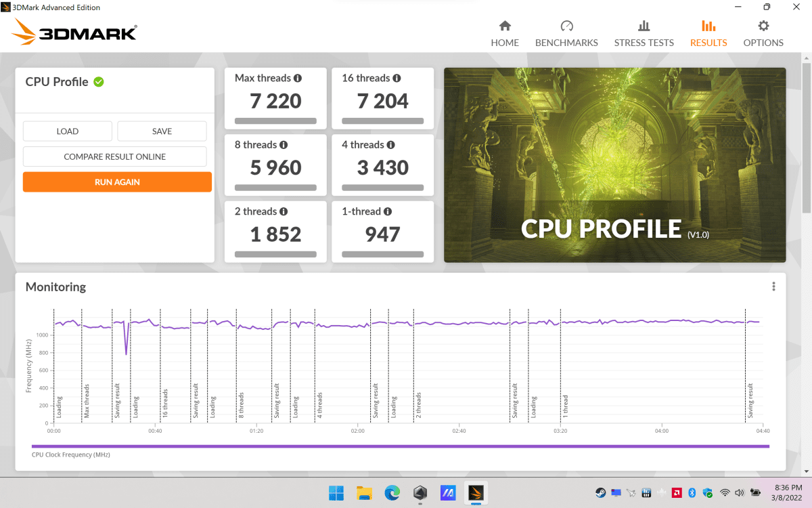Click the 3DMark taskbar icon

coord(476,492)
